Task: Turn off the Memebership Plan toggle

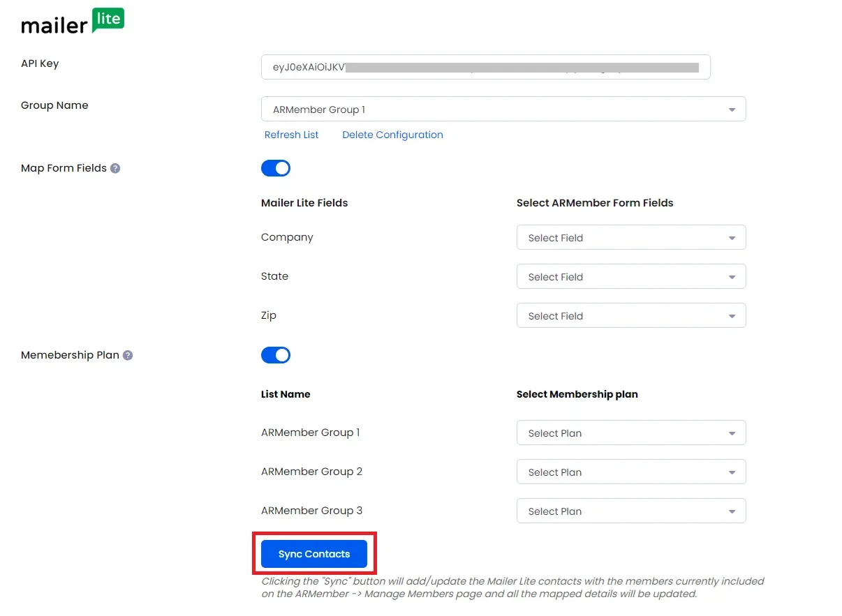Action: [276, 355]
